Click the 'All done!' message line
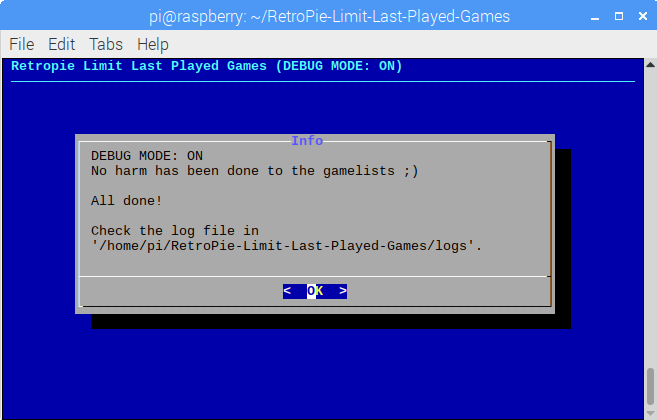Screen dimensions: 657x420 (127, 201)
